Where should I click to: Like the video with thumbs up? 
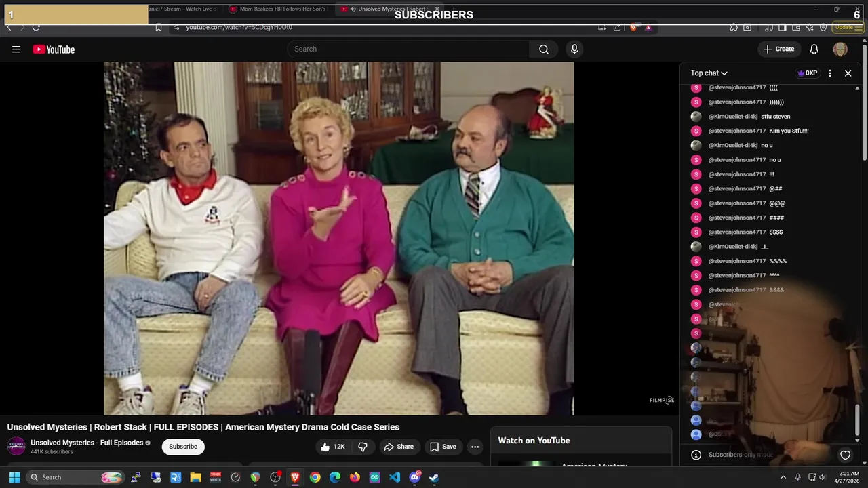tap(333, 447)
